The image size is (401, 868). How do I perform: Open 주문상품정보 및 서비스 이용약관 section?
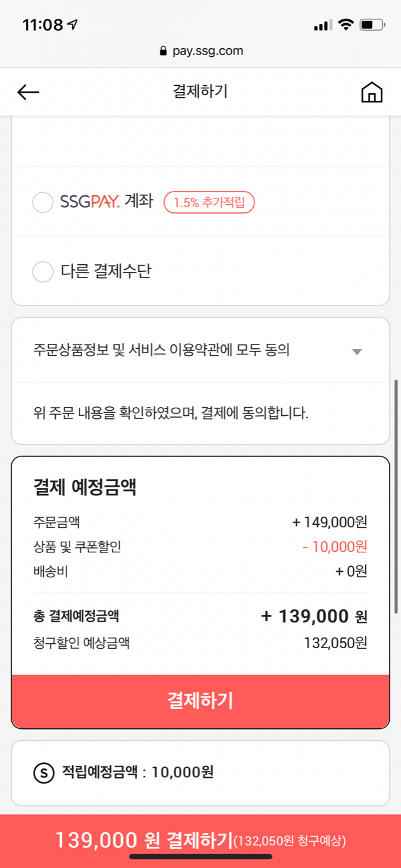pyautogui.click(x=162, y=351)
